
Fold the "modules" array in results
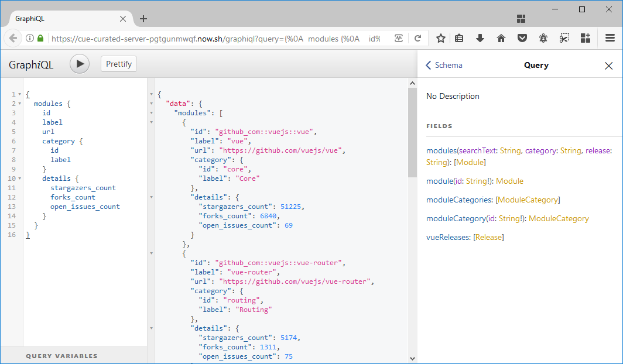click(x=152, y=113)
